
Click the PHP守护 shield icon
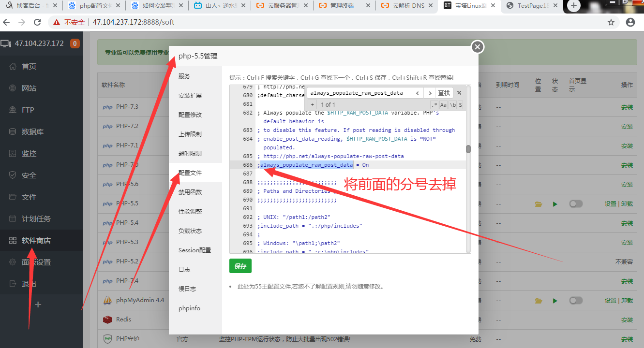tap(108, 339)
